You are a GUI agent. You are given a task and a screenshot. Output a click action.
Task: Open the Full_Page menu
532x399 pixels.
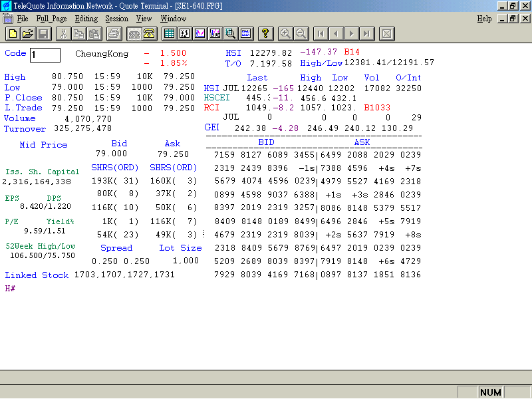click(x=52, y=19)
